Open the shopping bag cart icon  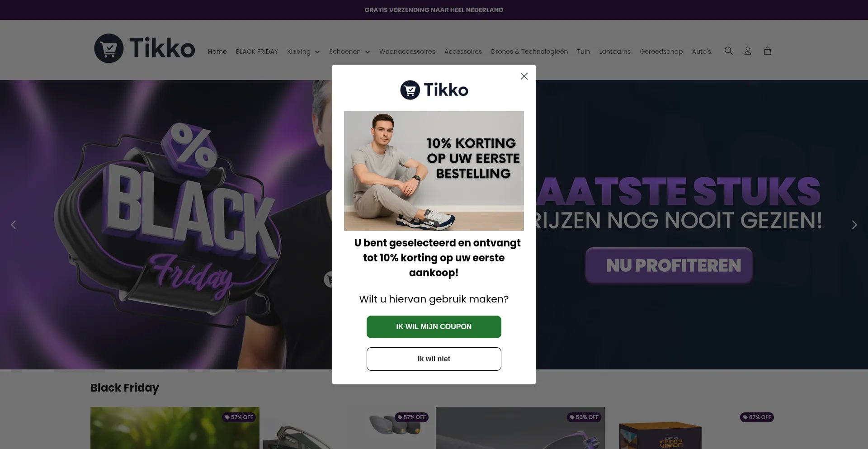[768, 51]
